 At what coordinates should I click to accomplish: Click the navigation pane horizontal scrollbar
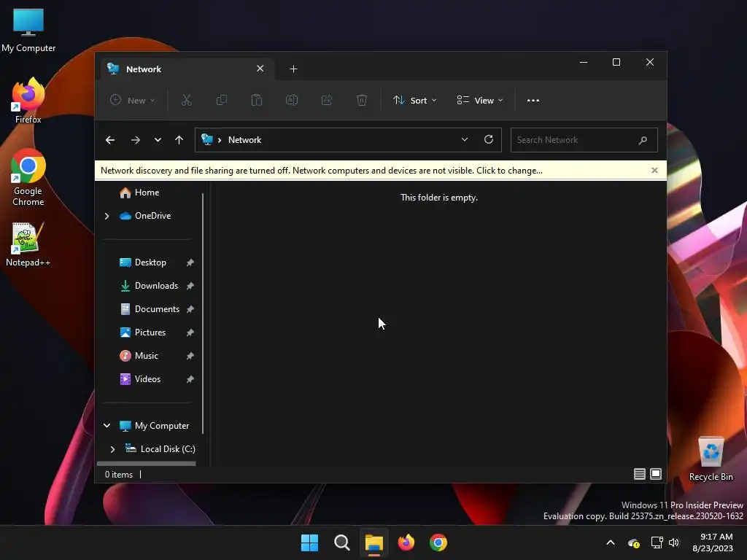click(146, 463)
